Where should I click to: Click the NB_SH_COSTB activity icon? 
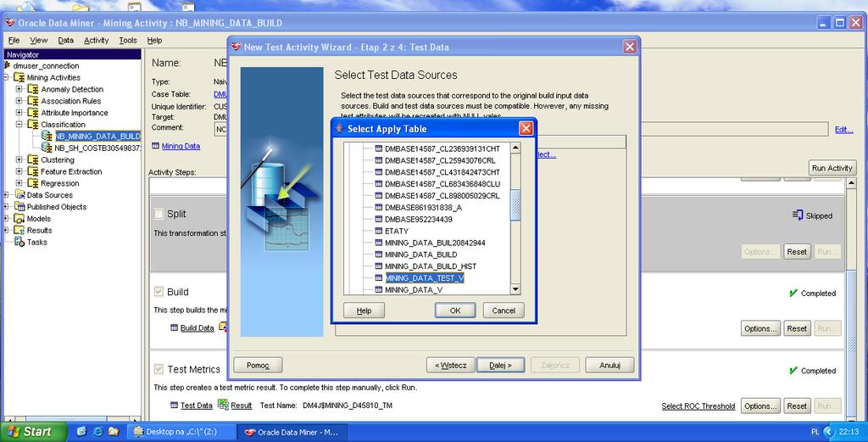pos(47,148)
